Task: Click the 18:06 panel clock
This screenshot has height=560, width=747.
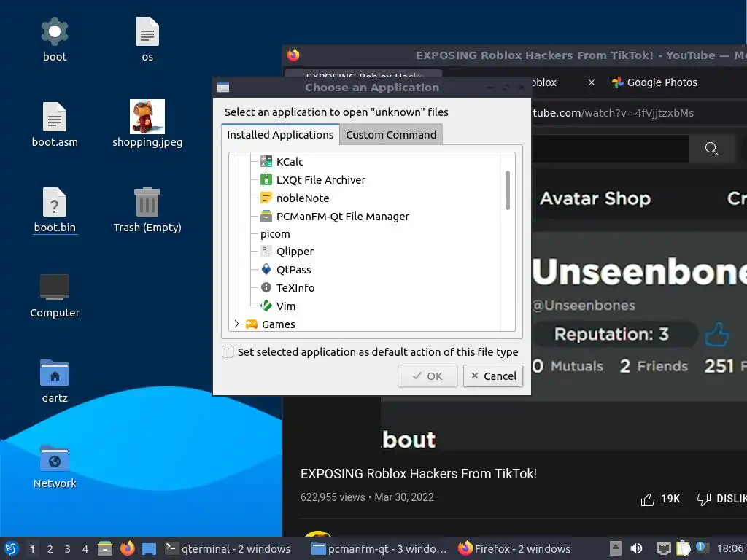Action: point(729,549)
